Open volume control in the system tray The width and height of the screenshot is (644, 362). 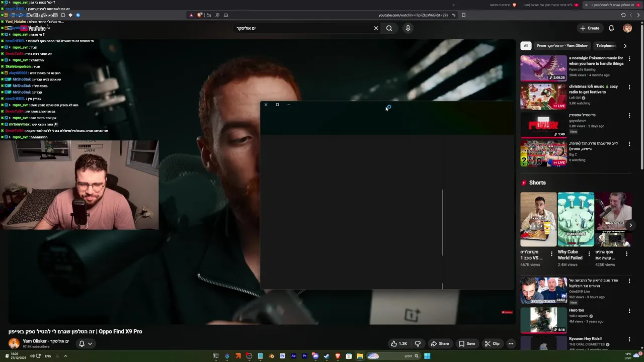point(32,356)
